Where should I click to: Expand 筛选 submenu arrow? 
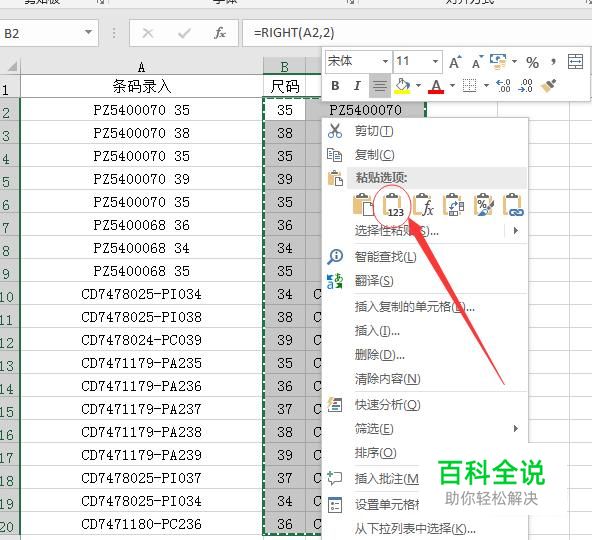point(516,429)
